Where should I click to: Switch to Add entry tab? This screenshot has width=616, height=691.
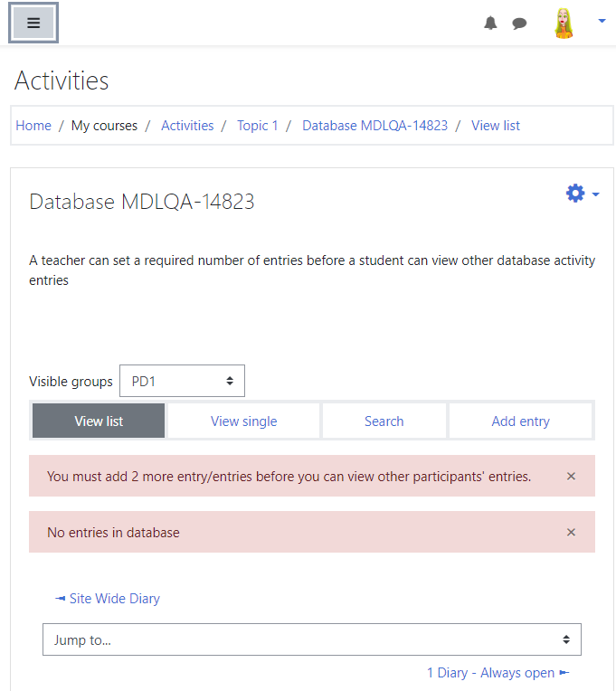(x=520, y=421)
